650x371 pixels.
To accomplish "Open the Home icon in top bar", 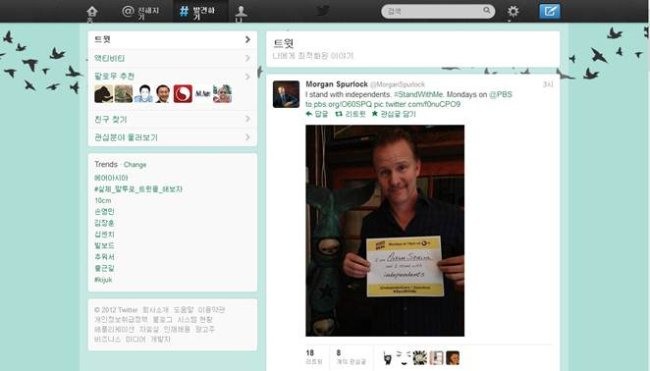I will click(x=92, y=12).
